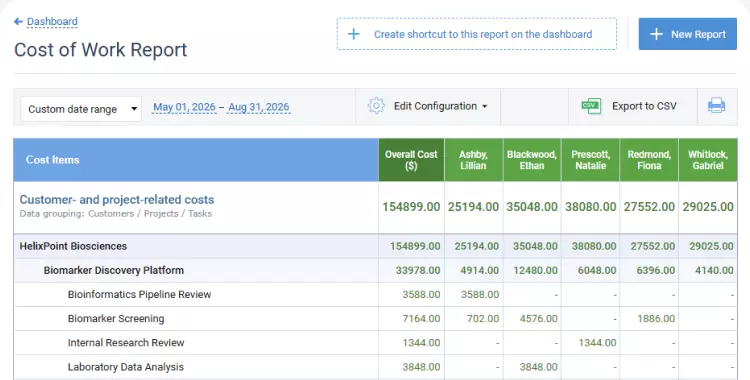Click the Cost Items column header
The height and width of the screenshot is (380, 750).
tap(196, 160)
